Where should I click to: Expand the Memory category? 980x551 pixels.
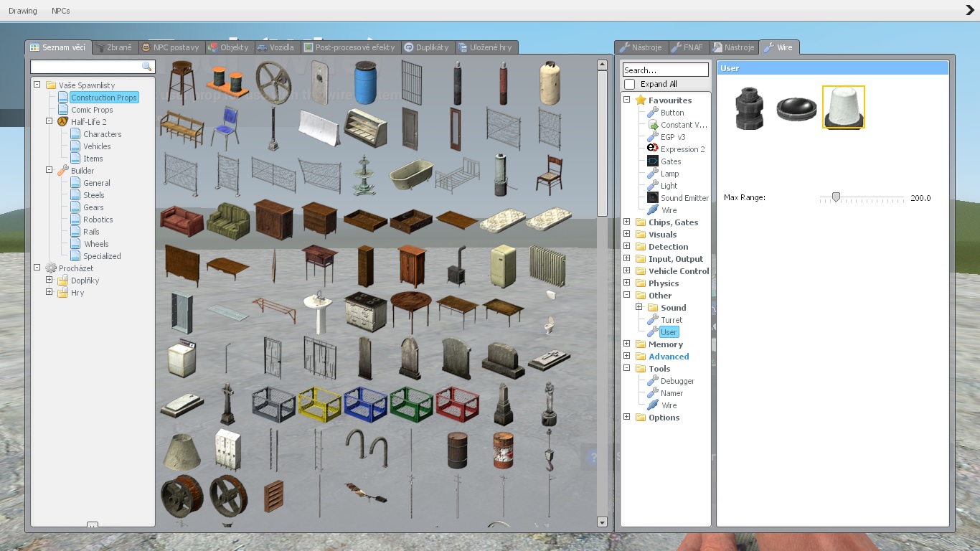point(627,344)
